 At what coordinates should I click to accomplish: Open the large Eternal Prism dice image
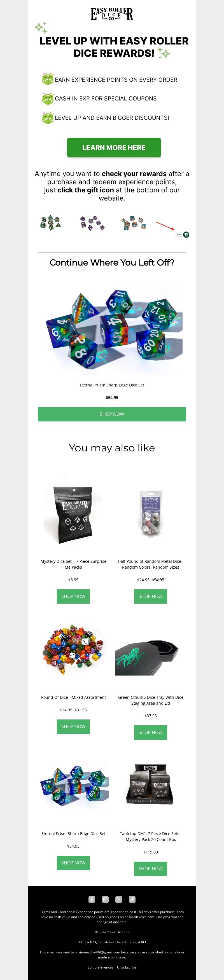point(112,328)
